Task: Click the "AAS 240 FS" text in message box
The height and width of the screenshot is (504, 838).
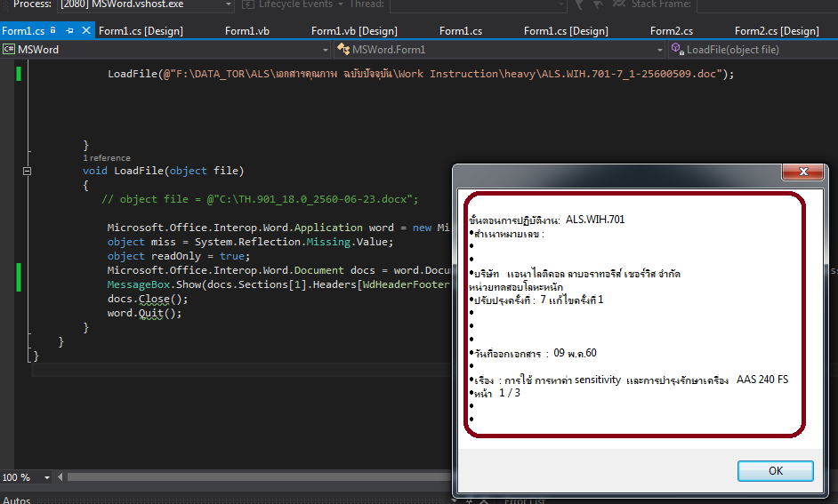Action: [x=762, y=380]
